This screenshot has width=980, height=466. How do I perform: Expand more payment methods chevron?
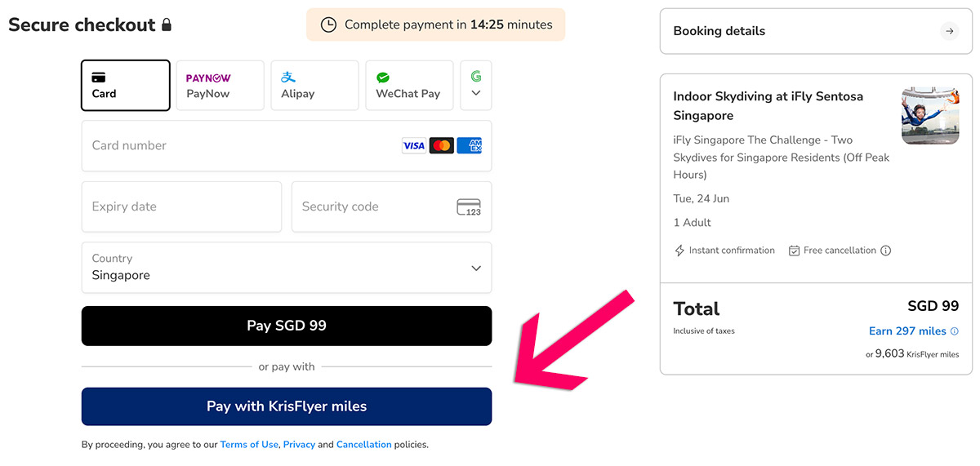476,92
